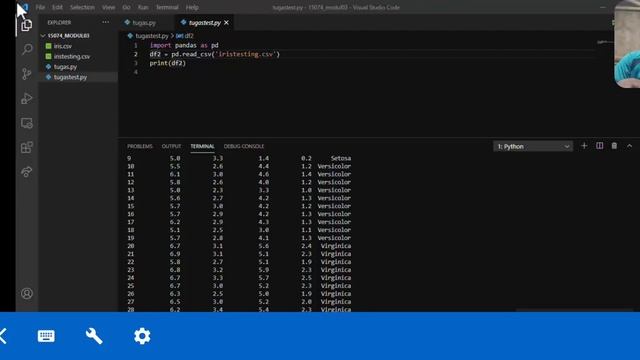Switch to the tugas.py editor tab
640x360 pixels.
[x=144, y=23]
